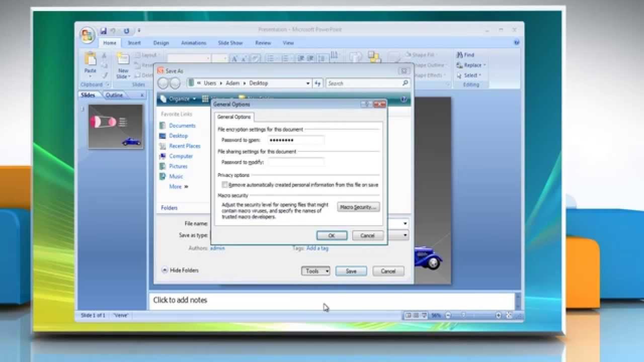The width and height of the screenshot is (644, 362).
Task: Click Find in the Editing group
Action: coord(465,55)
